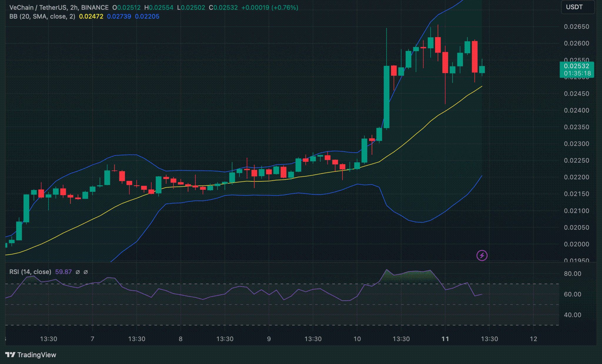The height and width of the screenshot is (364, 602).
Task: Click date label 12 on time axis
Action: tap(534, 339)
